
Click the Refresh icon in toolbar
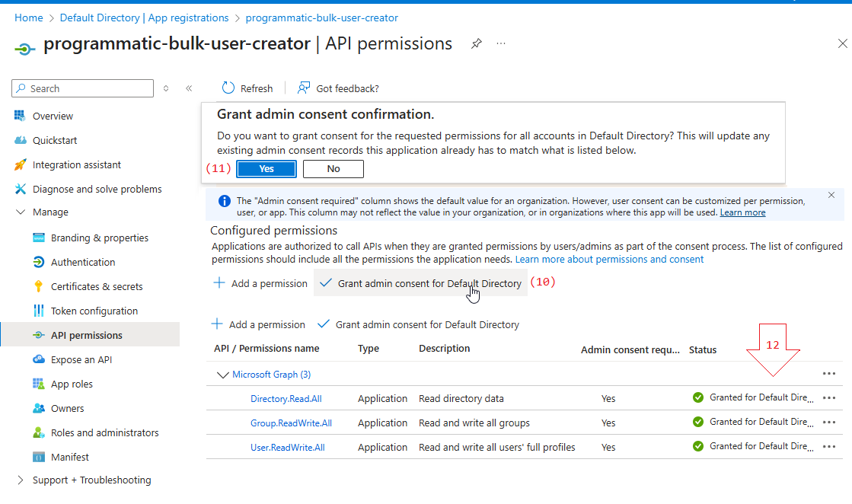point(228,88)
